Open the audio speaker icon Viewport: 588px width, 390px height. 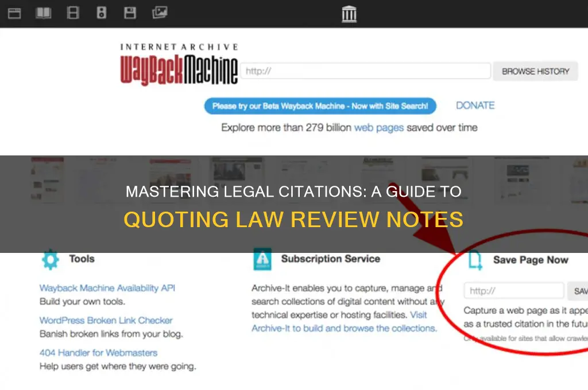[102, 13]
